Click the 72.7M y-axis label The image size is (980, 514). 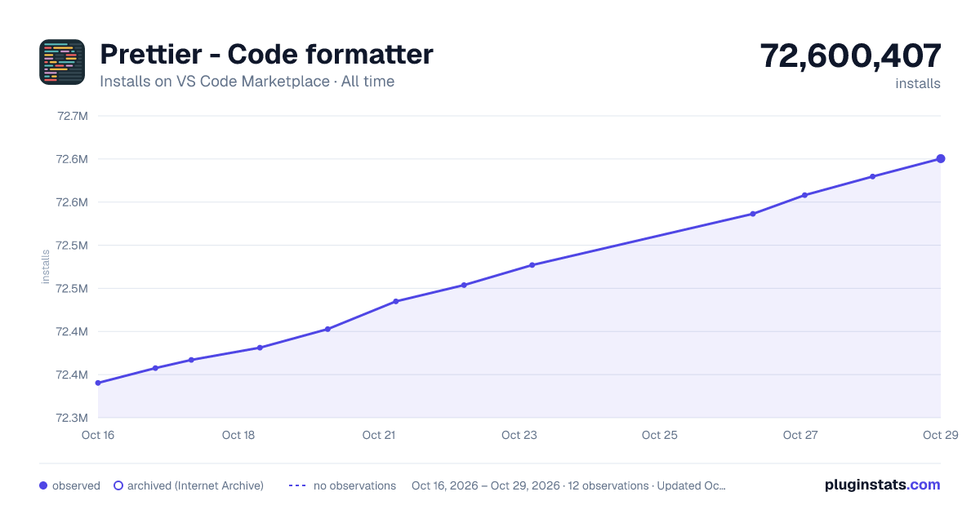click(72, 116)
